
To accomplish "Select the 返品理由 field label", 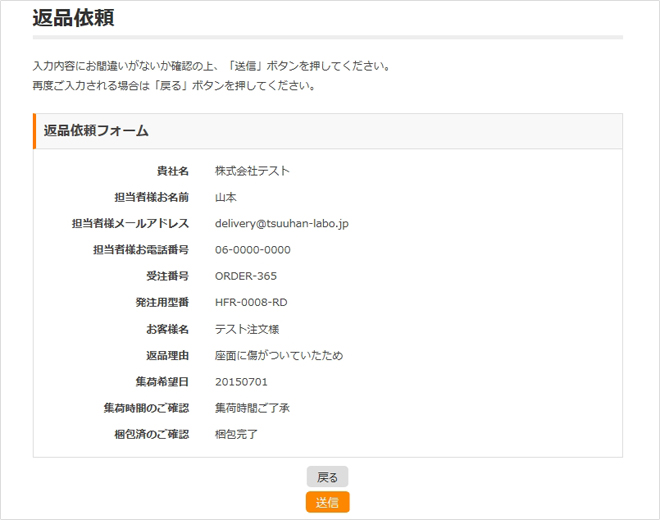I will (x=167, y=355).
